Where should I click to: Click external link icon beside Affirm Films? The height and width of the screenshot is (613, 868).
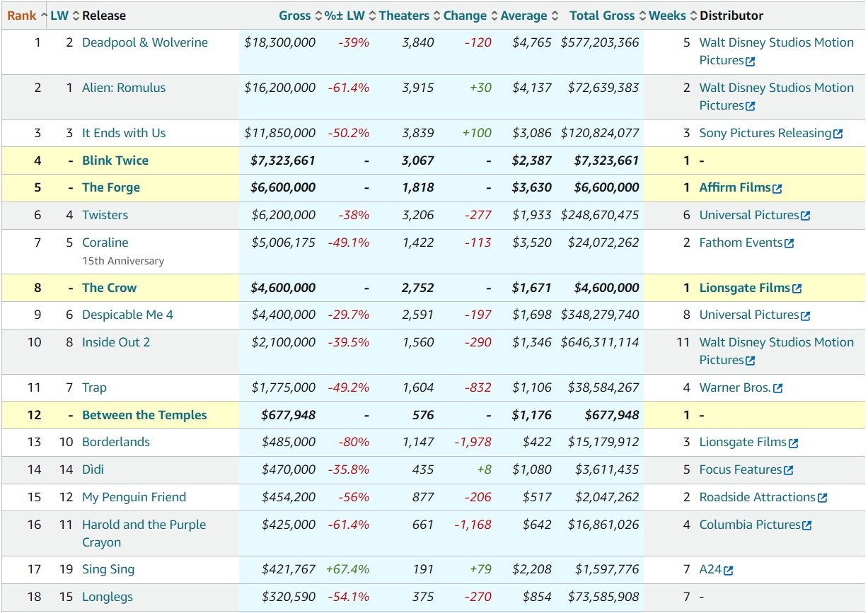(x=777, y=189)
